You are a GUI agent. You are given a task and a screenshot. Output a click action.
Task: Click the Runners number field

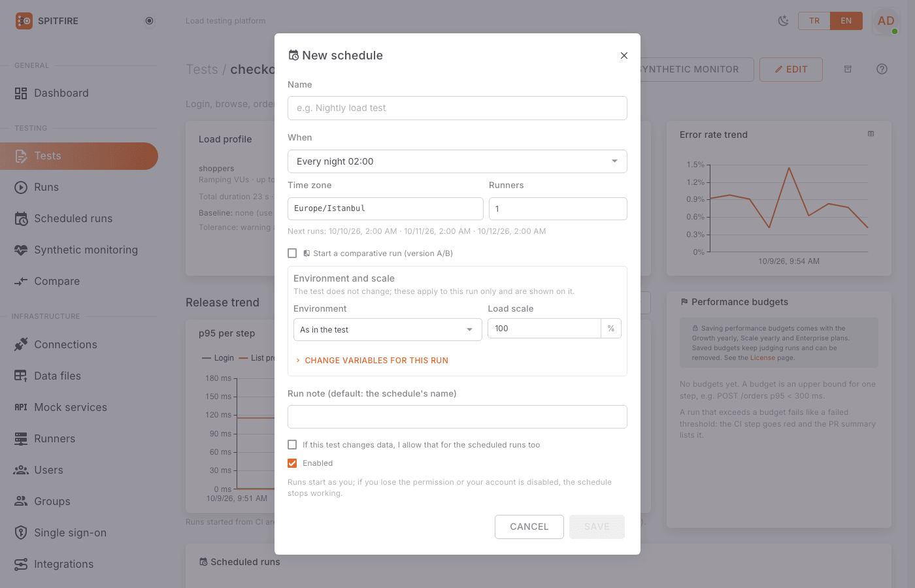[558, 209]
